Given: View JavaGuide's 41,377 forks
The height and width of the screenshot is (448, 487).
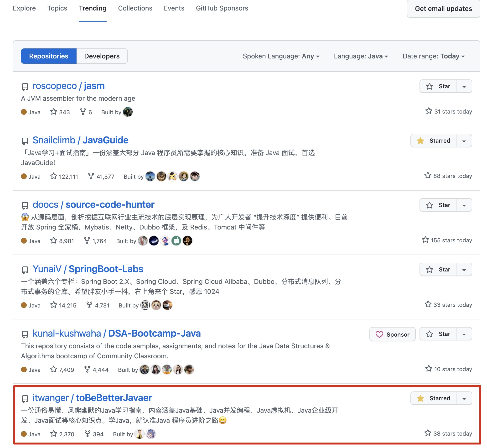Looking at the screenshot, I should 101,176.
